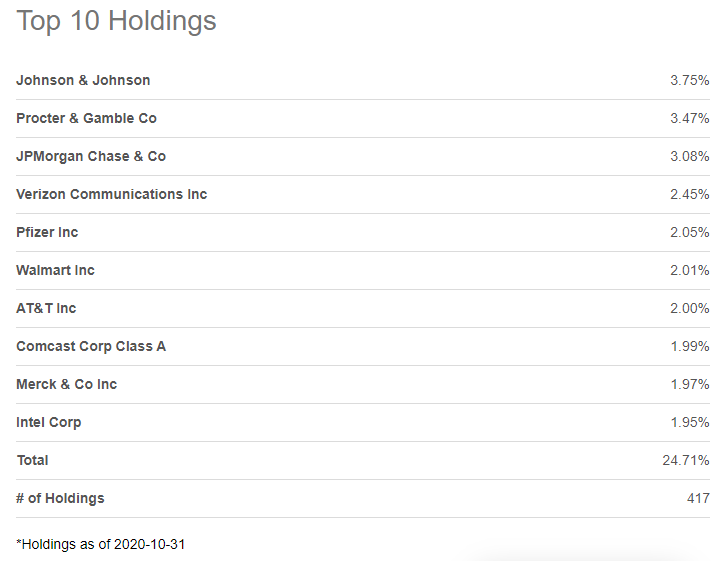The width and height of the screenshot is (723, 561).
Task: Click the # of Holdings label
Action: 60,498
